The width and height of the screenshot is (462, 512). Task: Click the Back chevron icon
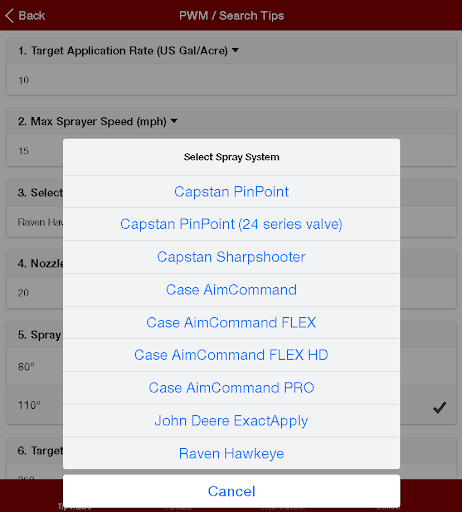click(x=10, y=16)
